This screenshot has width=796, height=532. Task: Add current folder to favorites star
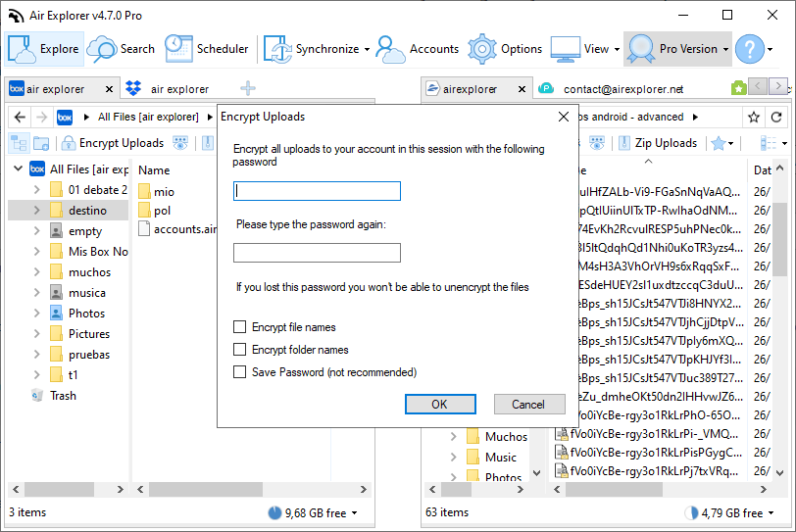pos(754,118)
